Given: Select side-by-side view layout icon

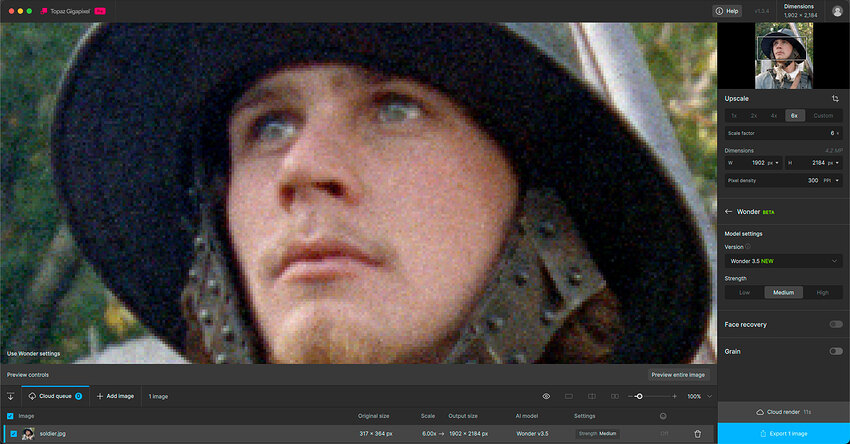Looking at the screenshot, I should [615, 396].
